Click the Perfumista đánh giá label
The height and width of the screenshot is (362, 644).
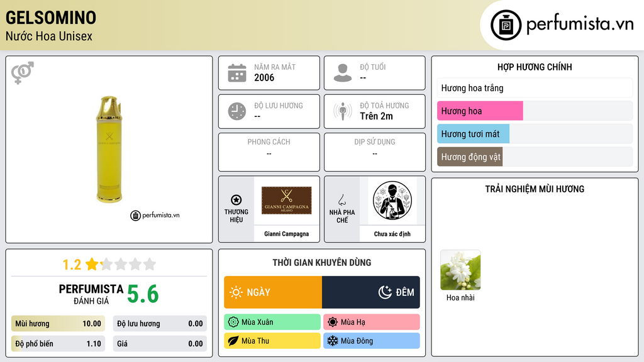pos(91,294)
